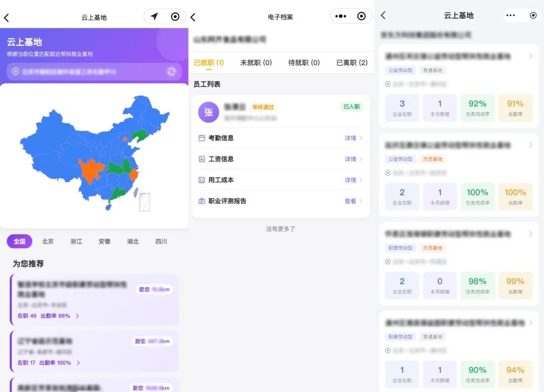Open the chevron of the 职康劳动型 示范基地 card
This screenshot has height=392, width=544.
(x=530, y=234)
